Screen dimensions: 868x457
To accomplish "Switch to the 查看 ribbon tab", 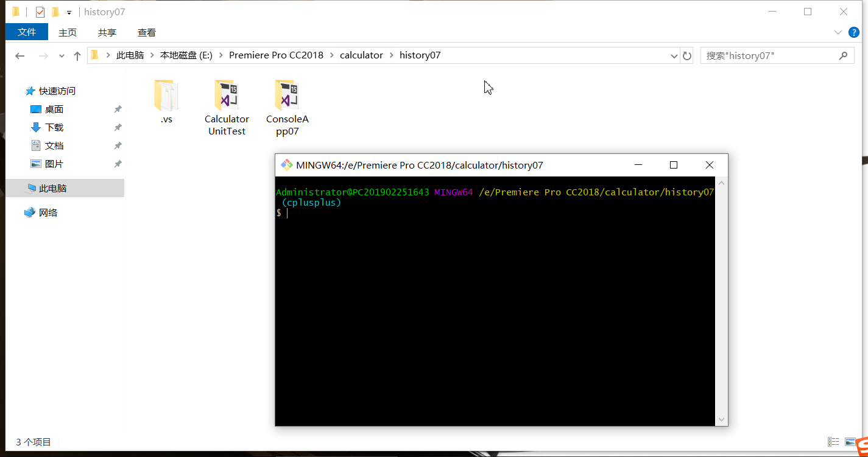I will click(147, 32).
